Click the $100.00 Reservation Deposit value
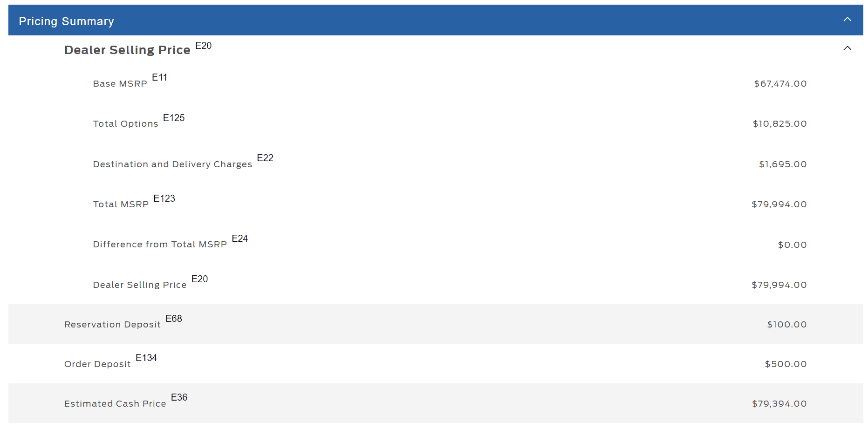Viewport: 868px width, 429px height. 787,325
